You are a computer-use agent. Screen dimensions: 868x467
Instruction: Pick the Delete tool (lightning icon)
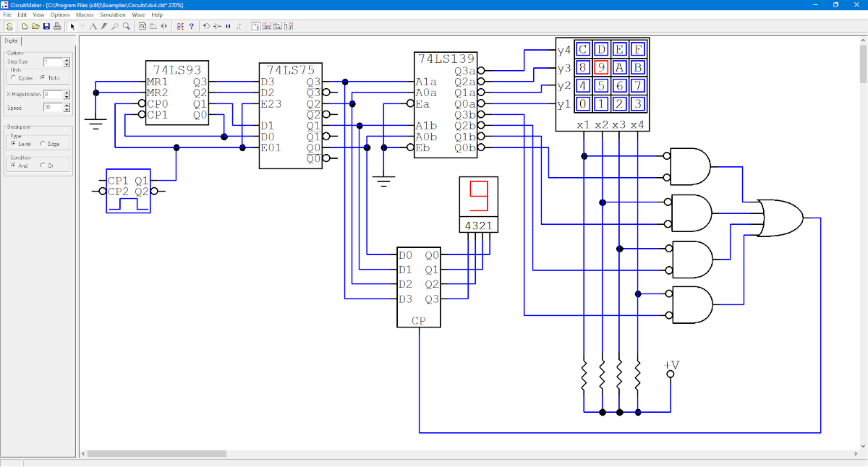pyautogui.click(x=103, y=25)
